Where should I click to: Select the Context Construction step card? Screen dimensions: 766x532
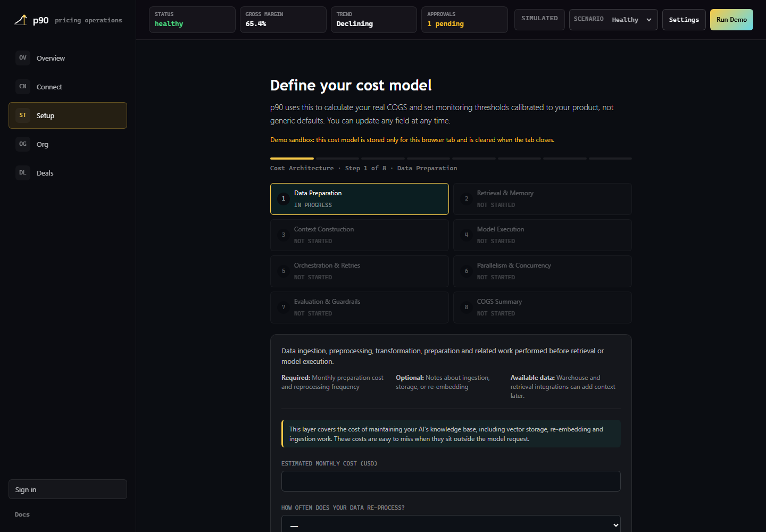click(360, 235)
